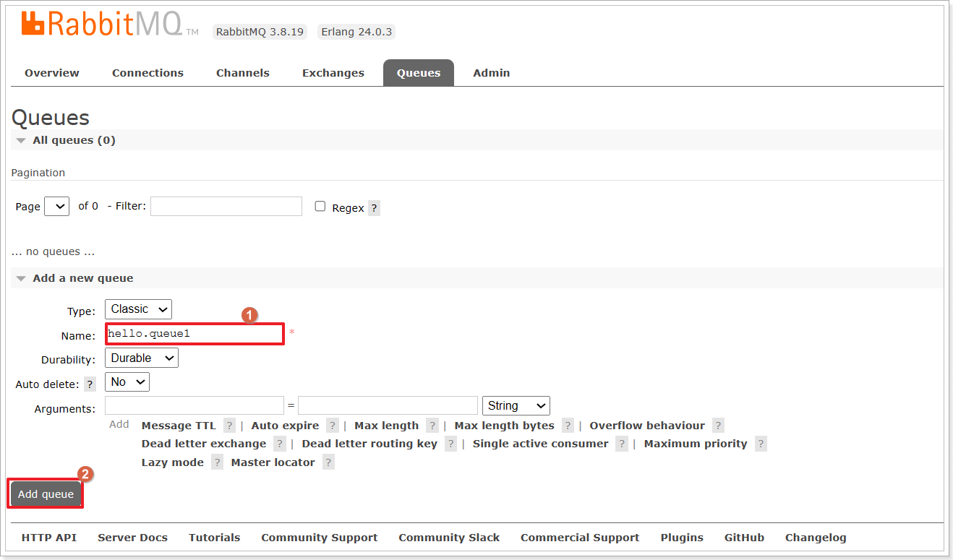Enable the Regex checkbox
Viewport: 953px width, 560px height.
pos(320,207)
